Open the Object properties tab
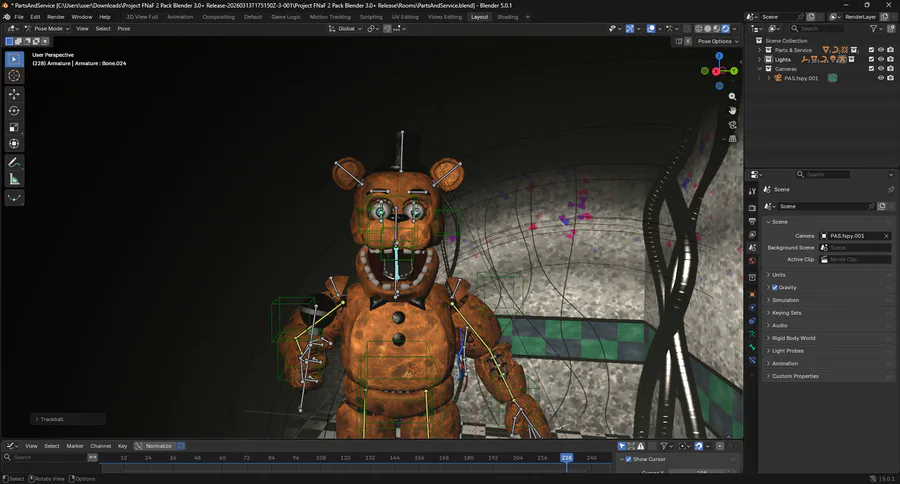 [x=752, y=294]
